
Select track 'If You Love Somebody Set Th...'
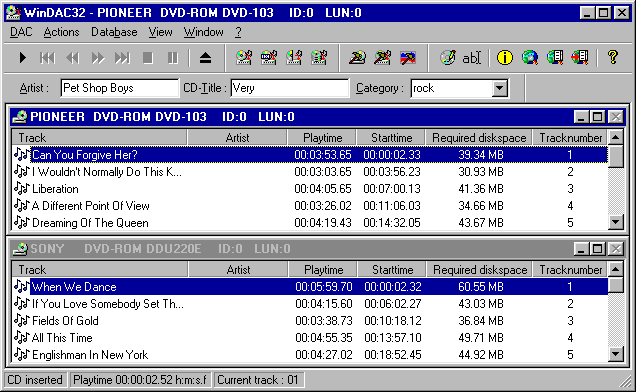107,304
